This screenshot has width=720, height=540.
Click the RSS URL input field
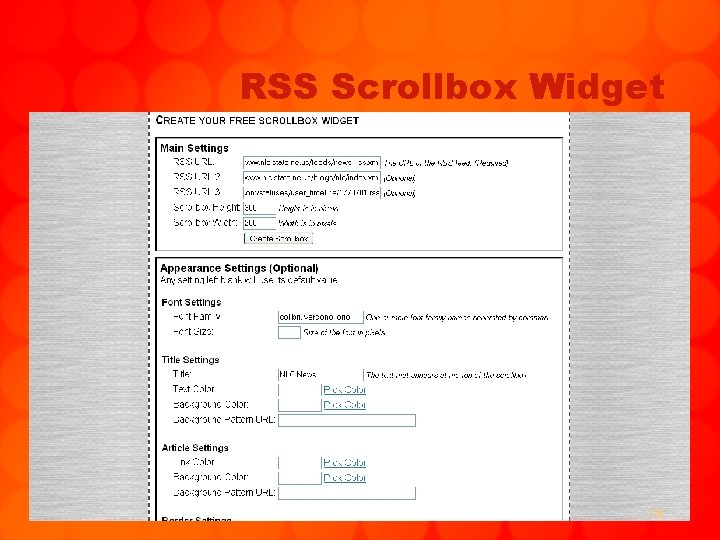[x=312, y=163]
